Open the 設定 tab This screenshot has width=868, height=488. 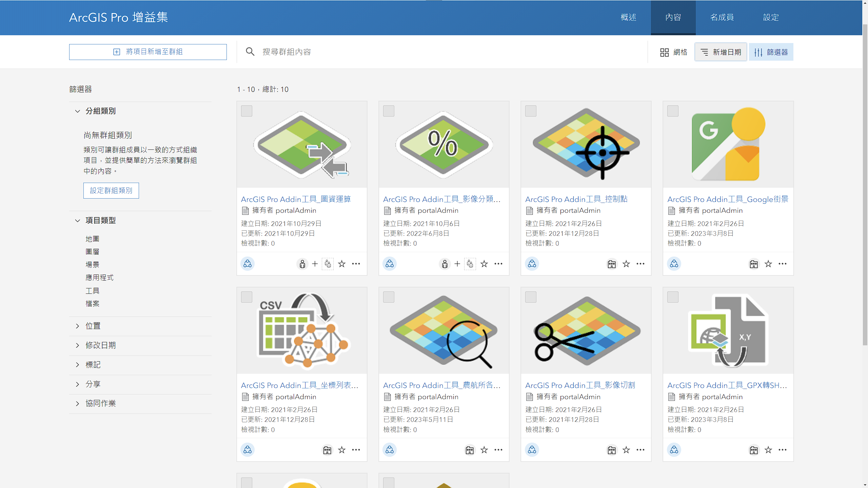pos(770,17)
